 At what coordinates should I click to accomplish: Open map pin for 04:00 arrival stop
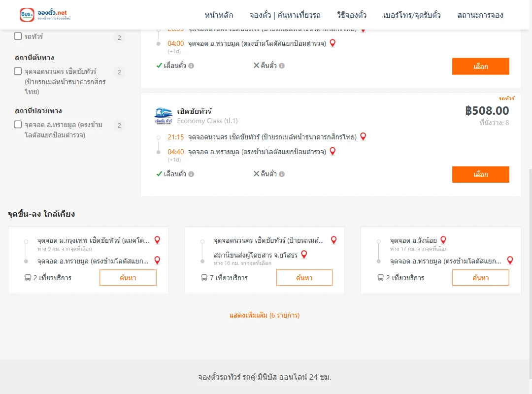pyautogui.click(x=332, y=43)
